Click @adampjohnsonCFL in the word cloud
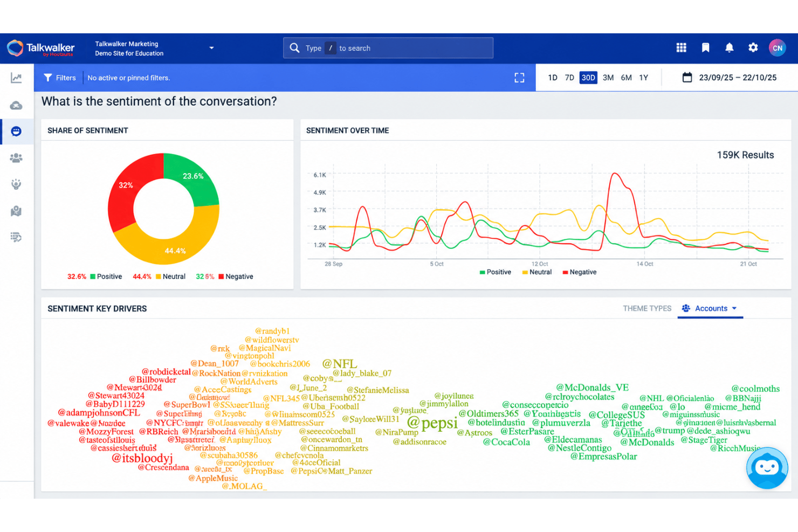The image size is (798, 532). (x=99, y=413)
